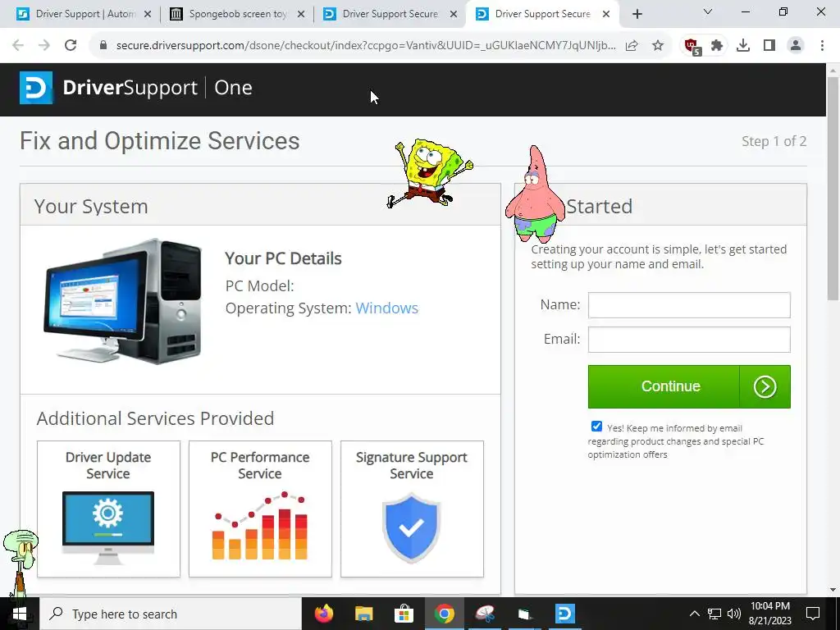Viewport: 840px width, 630px height.
Task: Open the Chrome profile avatar
Action: pyautogui.click(x=796, y=46)
